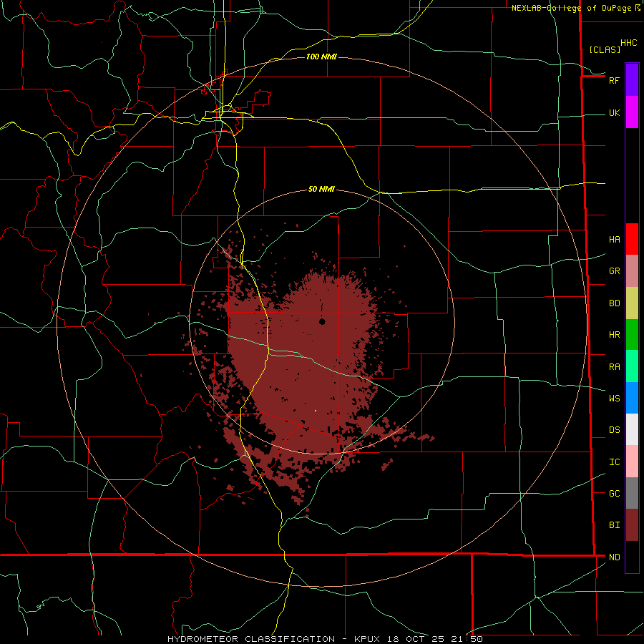Click the WS blue legend swatch
Image resolution: width=644 pixels, height=644 pixels.
pos(632,398)
